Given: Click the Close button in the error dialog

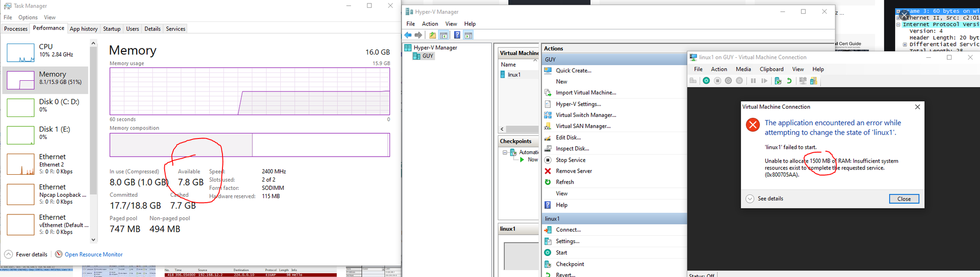Looking at the screenshot, I should 904,199.
